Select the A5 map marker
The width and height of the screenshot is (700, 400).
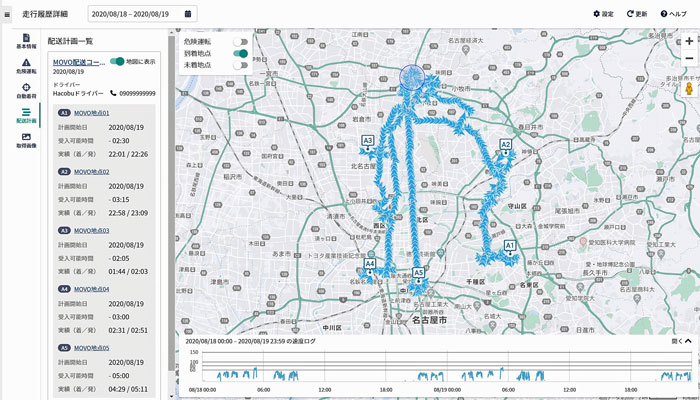point(418,275)
